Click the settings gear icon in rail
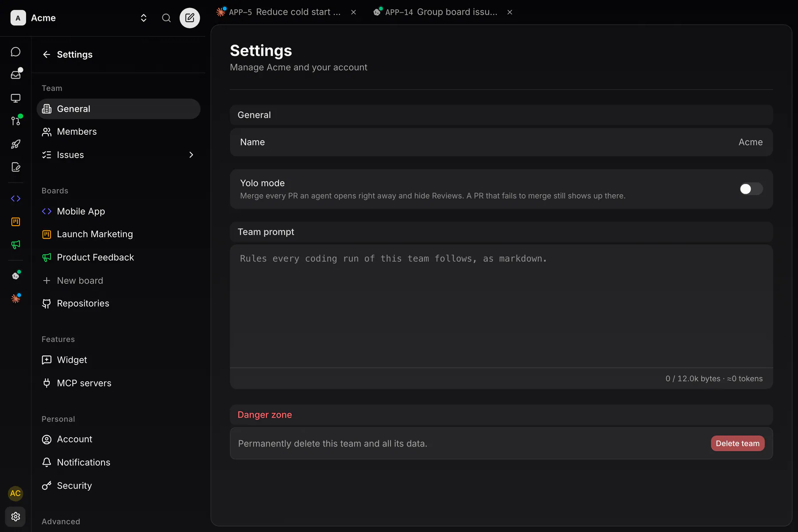Image resolution: width=798 pixels, height=532 pixels. pyautogui.click(x=16, y=516)
